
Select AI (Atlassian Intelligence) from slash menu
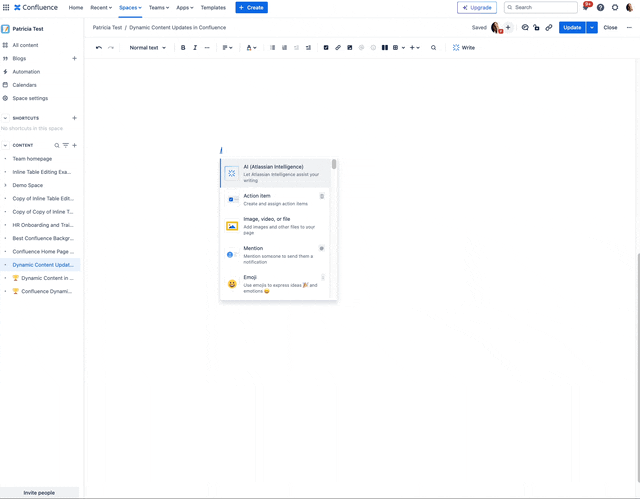click(276, 173)
